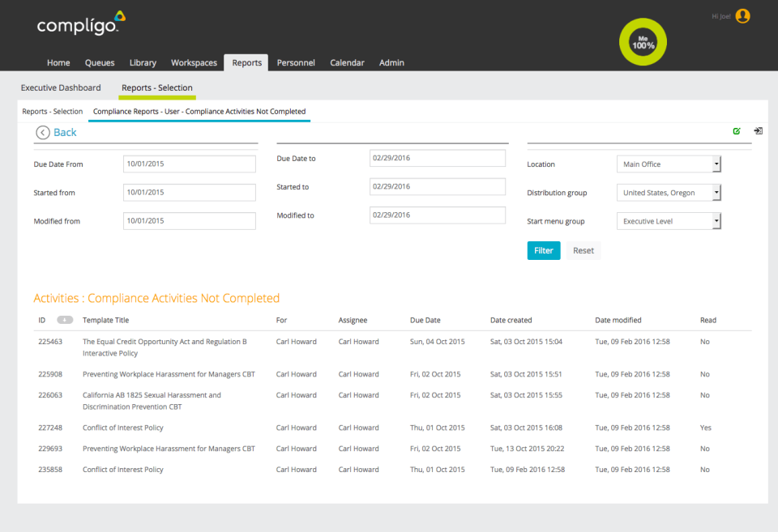Open the Library menu tab
Viewport: 778px width, 532px height.
coord(143,62)
